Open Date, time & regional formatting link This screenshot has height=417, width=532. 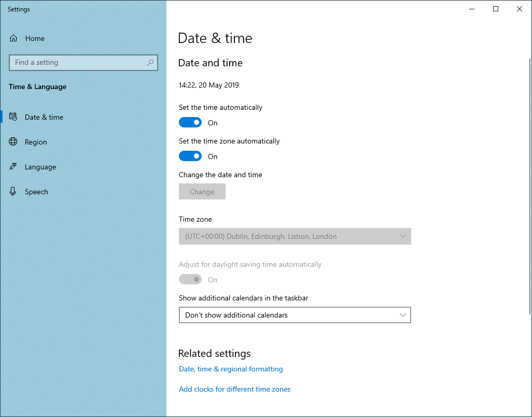point(231,369)
